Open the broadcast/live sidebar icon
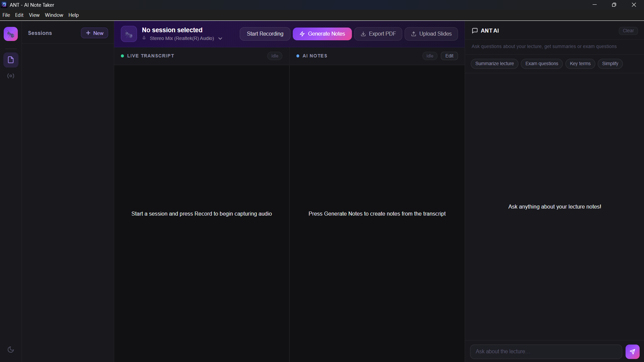 point(11,76)
